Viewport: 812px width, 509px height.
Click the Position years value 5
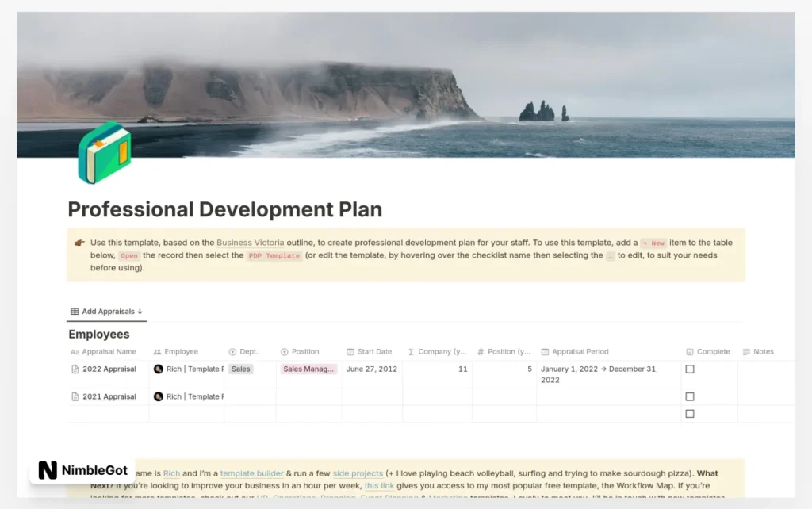[x=529, y=369]
